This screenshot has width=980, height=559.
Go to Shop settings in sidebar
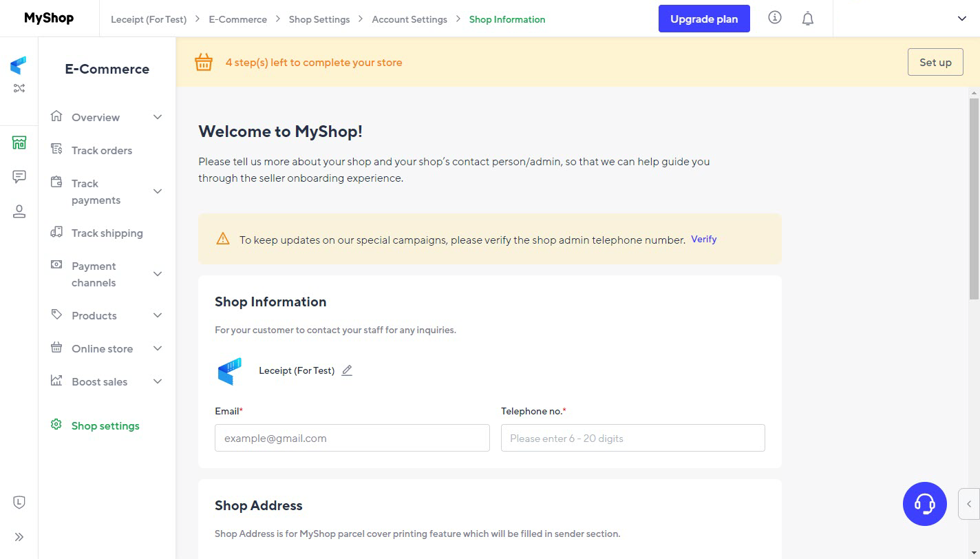[x=105, y=425]
